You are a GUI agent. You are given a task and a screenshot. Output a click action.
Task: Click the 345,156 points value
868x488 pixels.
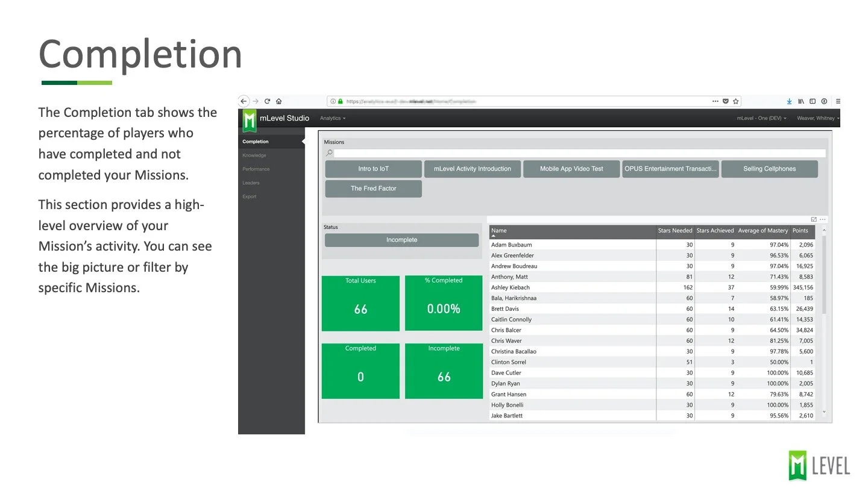(803, 287)
